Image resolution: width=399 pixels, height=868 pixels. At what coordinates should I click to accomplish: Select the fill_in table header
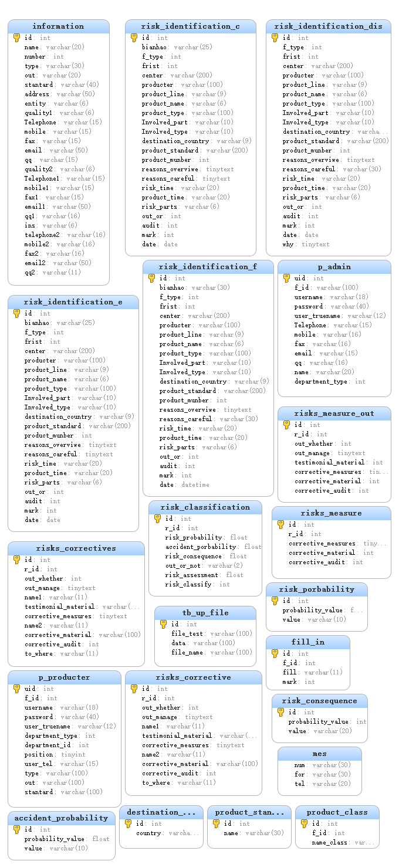pyautogui.click(x=308, y=642)
